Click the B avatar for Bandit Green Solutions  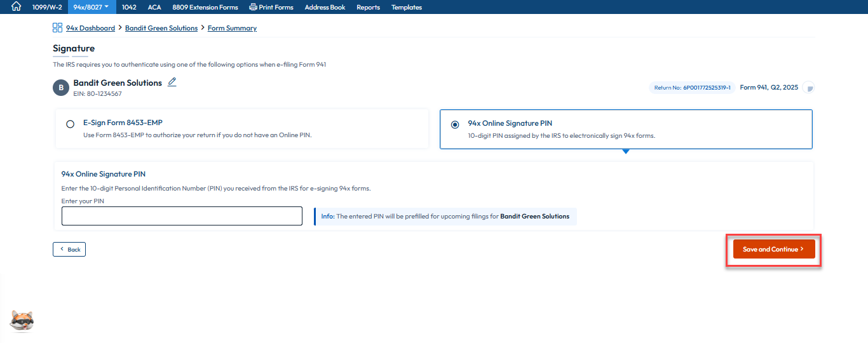(x=60, y=88)
